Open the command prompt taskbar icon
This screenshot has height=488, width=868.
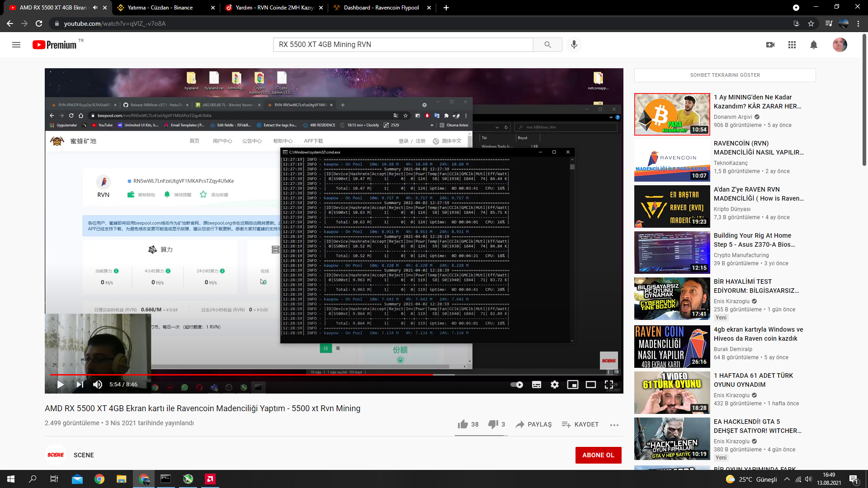click(166, 479)
